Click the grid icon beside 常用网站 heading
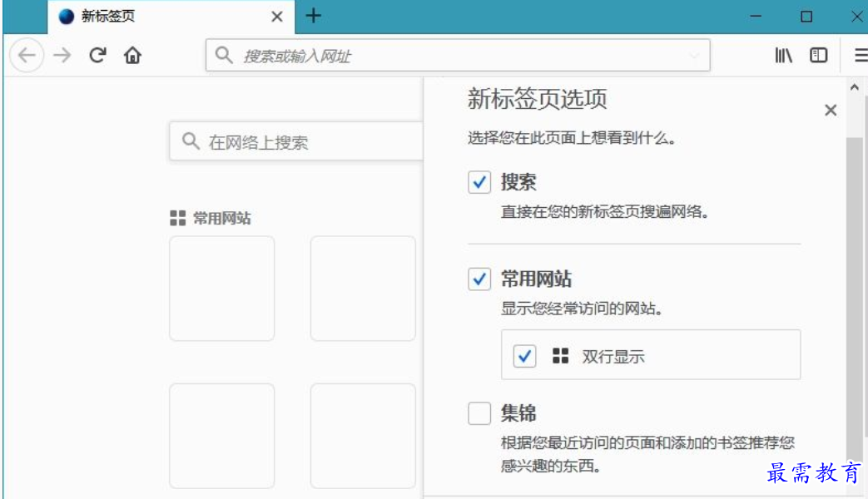868x499 pixels. [x=178, y=218]
